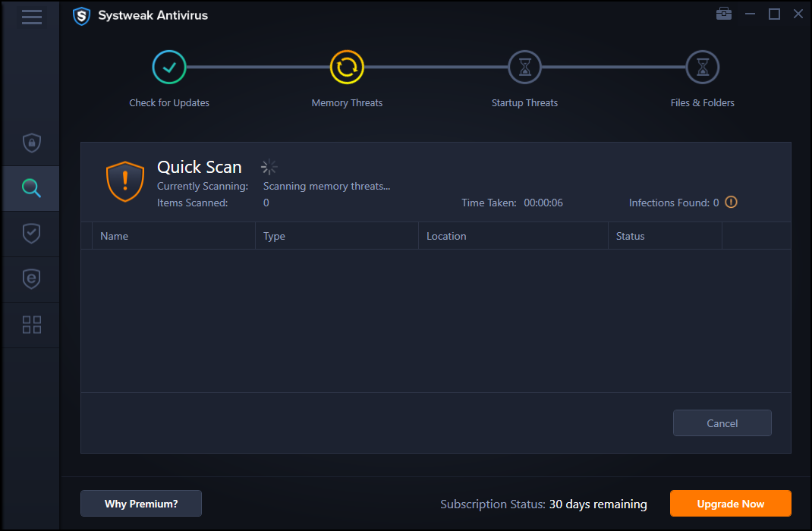Cancel the running quick scan
This screenshot has height=531, width=812.
click(x=722, y=423)
